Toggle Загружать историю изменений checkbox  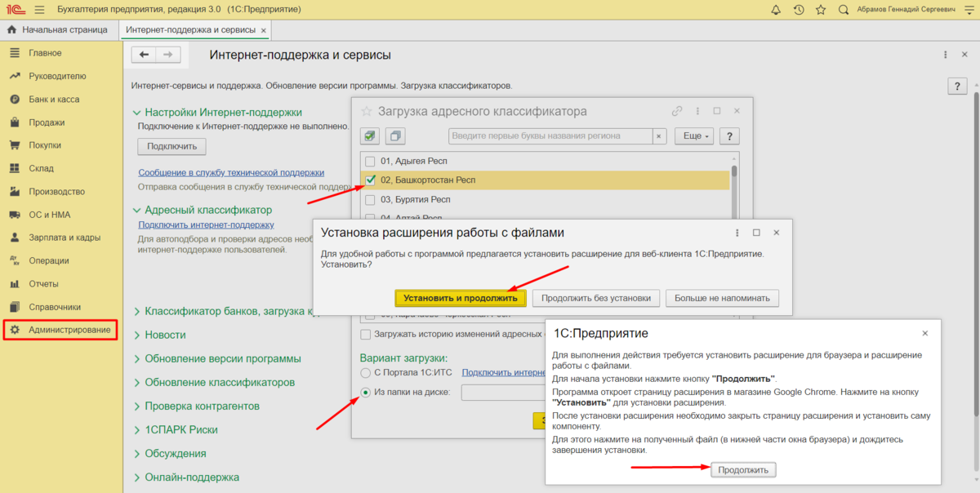pos(366,334)
